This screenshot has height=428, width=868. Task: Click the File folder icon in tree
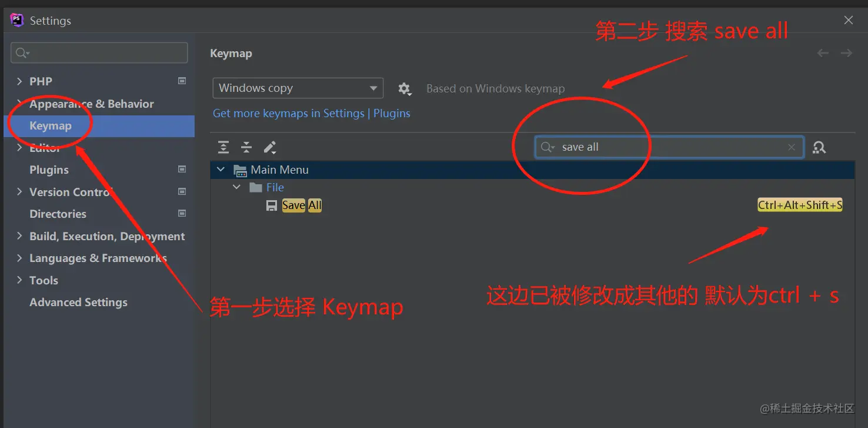[255, 188]
